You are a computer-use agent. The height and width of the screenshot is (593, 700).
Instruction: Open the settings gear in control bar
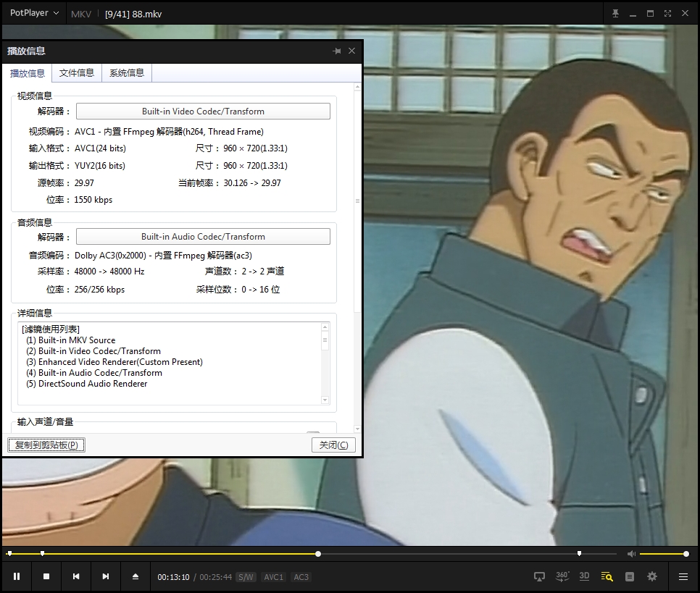pyautogui.click(x=652, y=576)
